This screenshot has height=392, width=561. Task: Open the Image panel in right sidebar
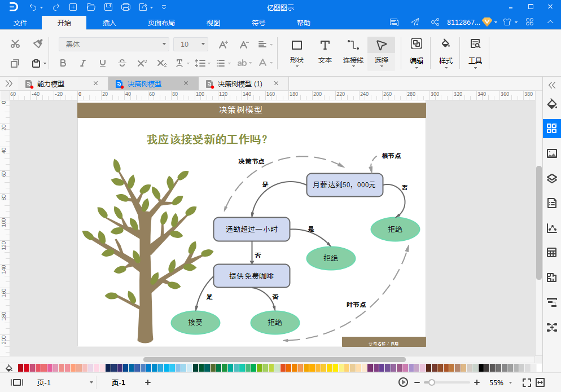(551, 153)
